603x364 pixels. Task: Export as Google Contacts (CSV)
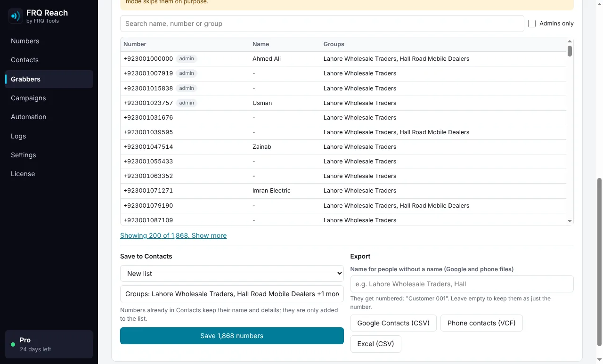click(393, 323)
